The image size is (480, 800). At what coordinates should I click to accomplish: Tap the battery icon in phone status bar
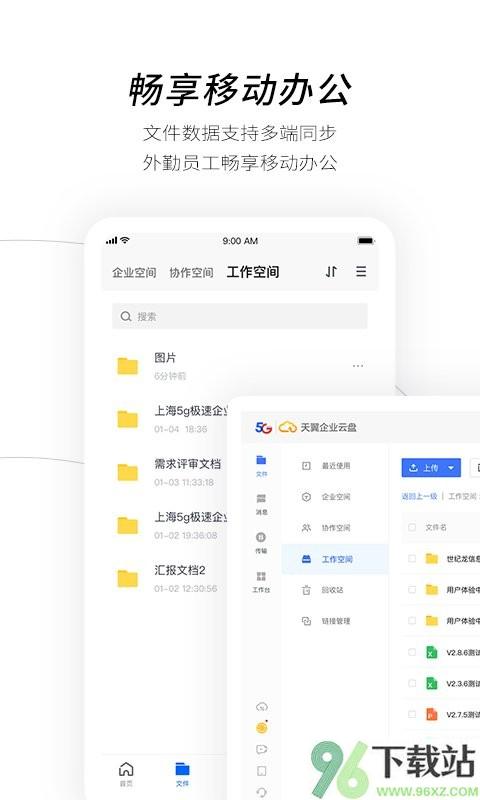(365, 240)
